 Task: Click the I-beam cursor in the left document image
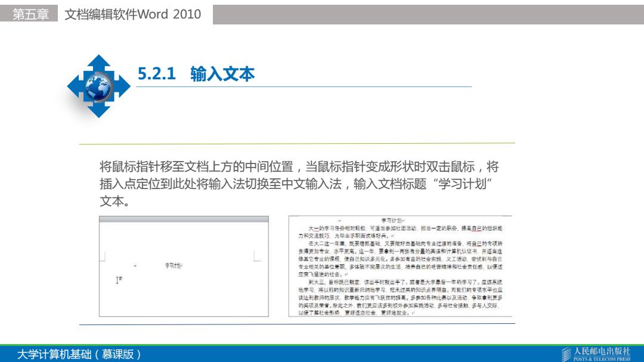coord(119,280)
